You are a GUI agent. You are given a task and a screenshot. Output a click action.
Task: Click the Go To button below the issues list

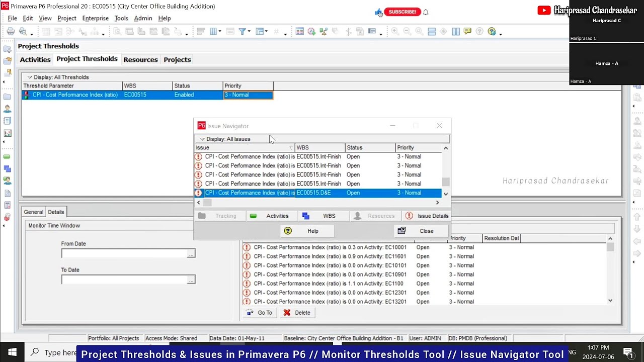tap(260, 313)
